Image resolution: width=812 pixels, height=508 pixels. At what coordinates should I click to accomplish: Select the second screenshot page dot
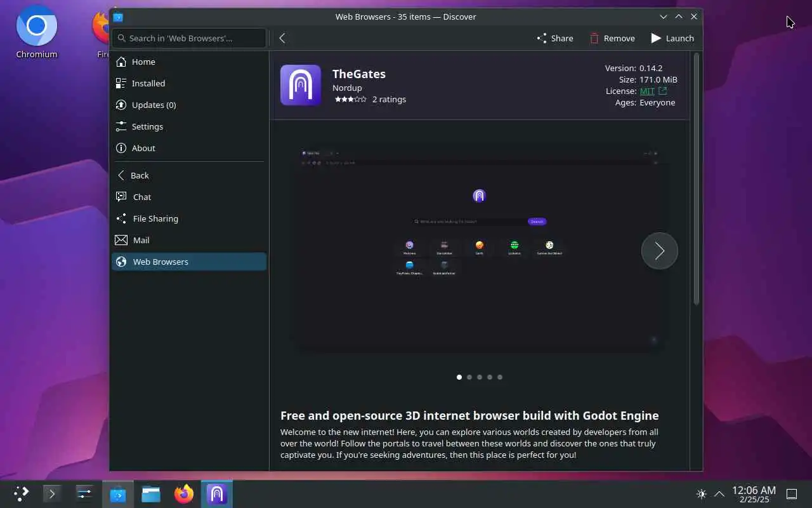[469, 377]
